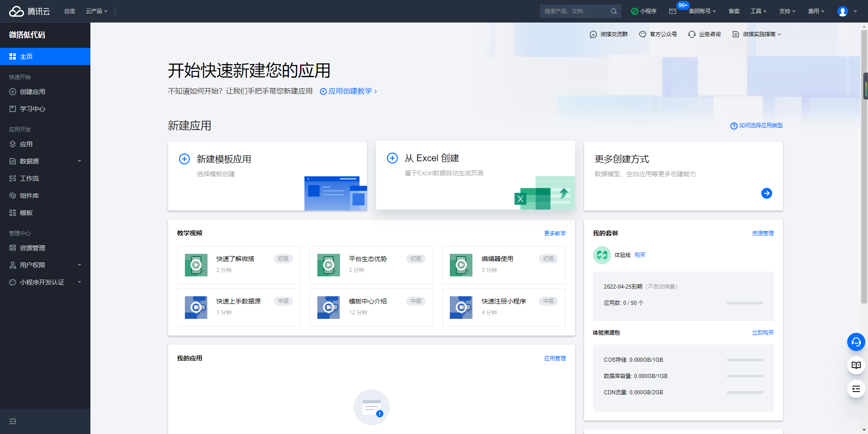Click the 体验版 package icon
The image size is (868, 434).
point(602,255)
